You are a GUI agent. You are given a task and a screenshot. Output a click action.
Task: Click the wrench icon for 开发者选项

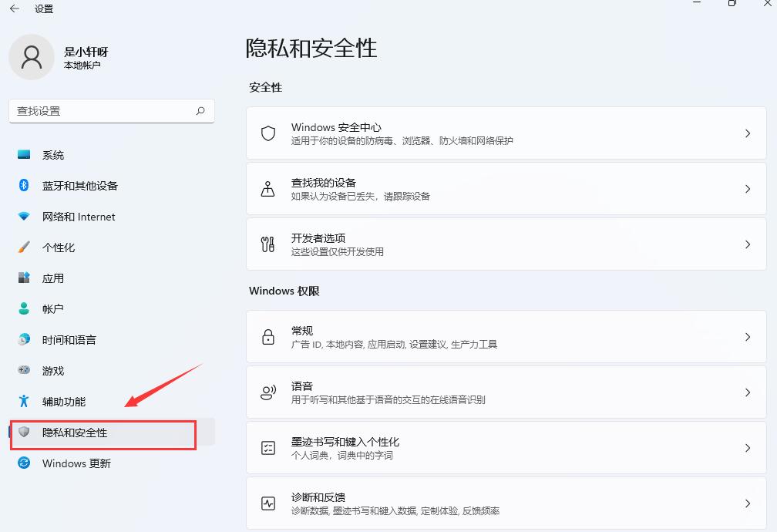point(267,244)
